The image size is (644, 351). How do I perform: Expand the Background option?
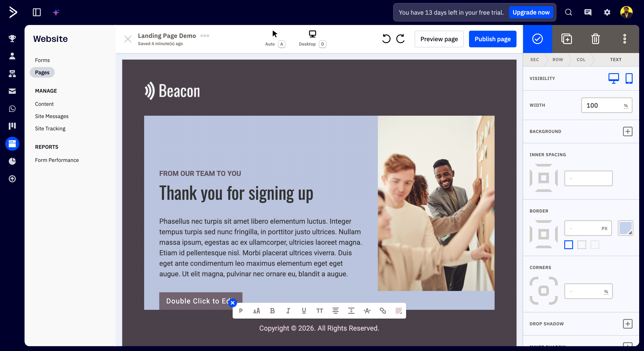coord(628,131)
